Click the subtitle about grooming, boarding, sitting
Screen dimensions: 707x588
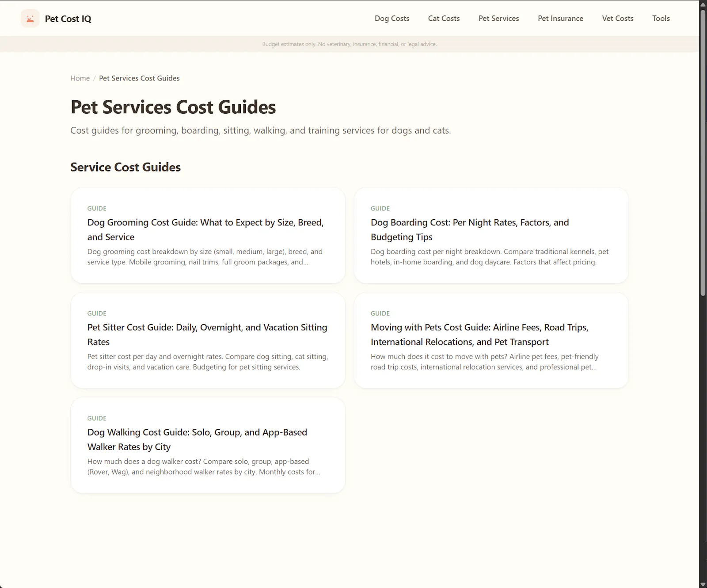[261, 130]
